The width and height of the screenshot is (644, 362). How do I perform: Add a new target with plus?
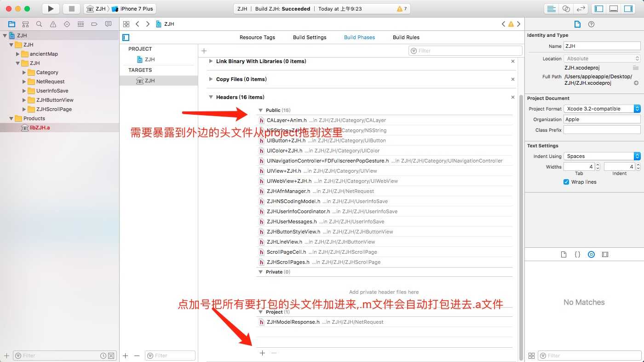tap(126, 356)
